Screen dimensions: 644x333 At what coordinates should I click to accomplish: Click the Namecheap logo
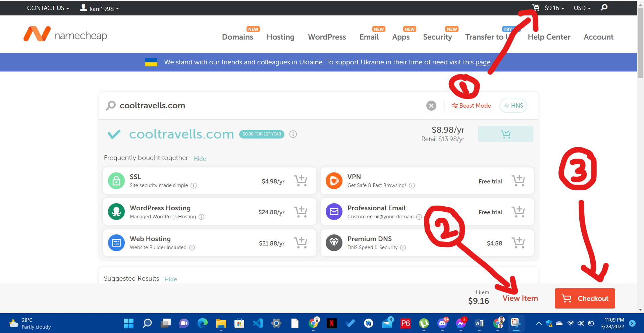(x=65, y=34)
